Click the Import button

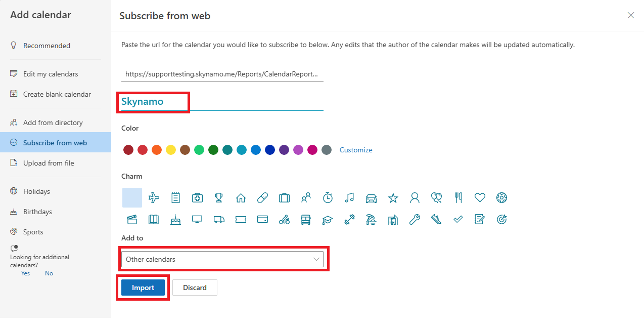click(143, 288)
